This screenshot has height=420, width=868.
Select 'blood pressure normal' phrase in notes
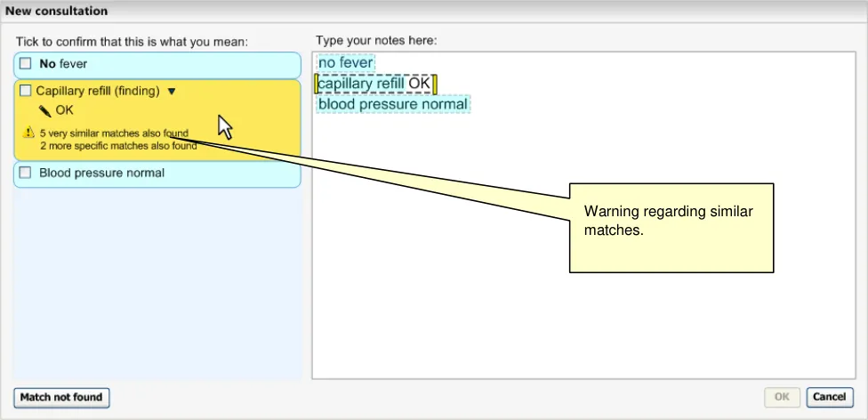coord(392,104)
